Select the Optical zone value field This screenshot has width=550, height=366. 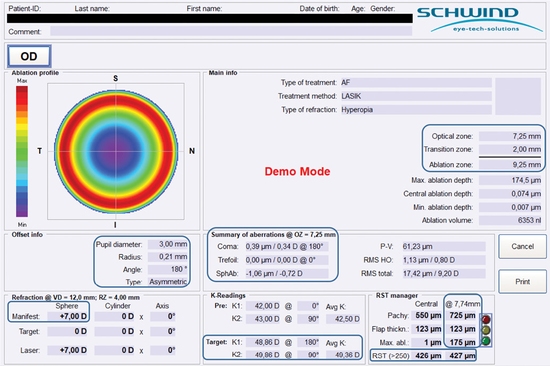point(510,136)
